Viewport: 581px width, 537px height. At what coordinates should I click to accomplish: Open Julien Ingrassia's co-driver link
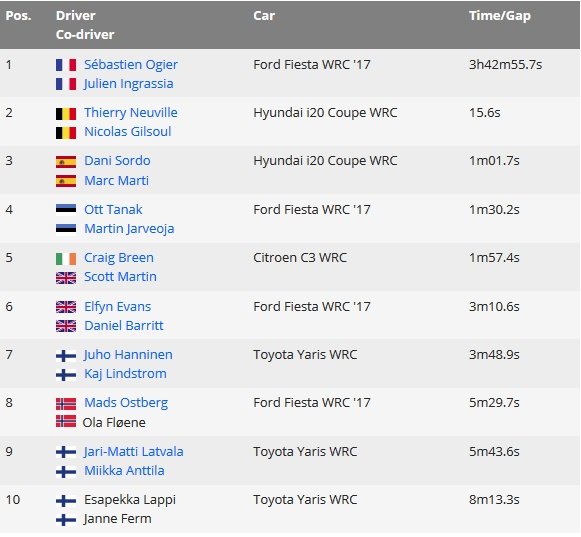pos(129,84)
